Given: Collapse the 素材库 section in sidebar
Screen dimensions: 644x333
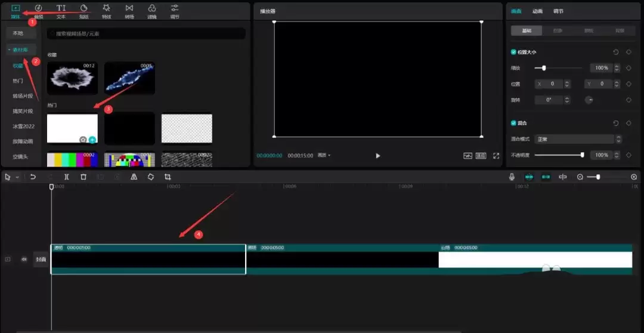Looking at the screenshot, I should [x=21, y=50].
